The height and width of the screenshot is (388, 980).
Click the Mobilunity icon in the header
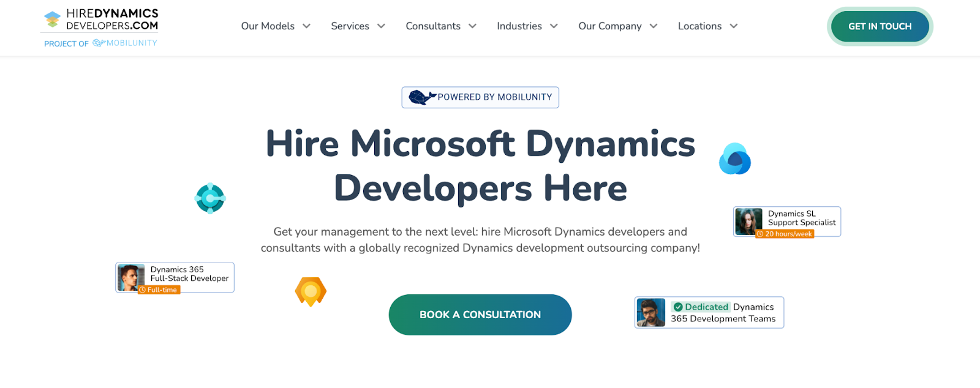coord(99,43)
